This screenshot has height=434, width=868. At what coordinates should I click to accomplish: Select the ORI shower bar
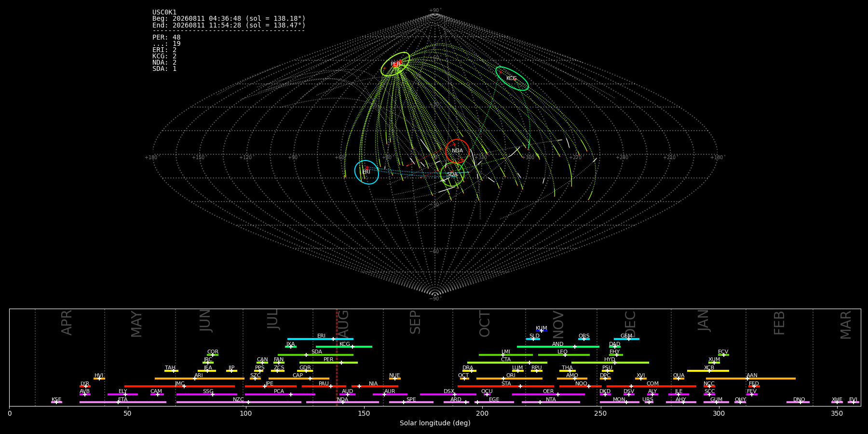click(509, 379)
